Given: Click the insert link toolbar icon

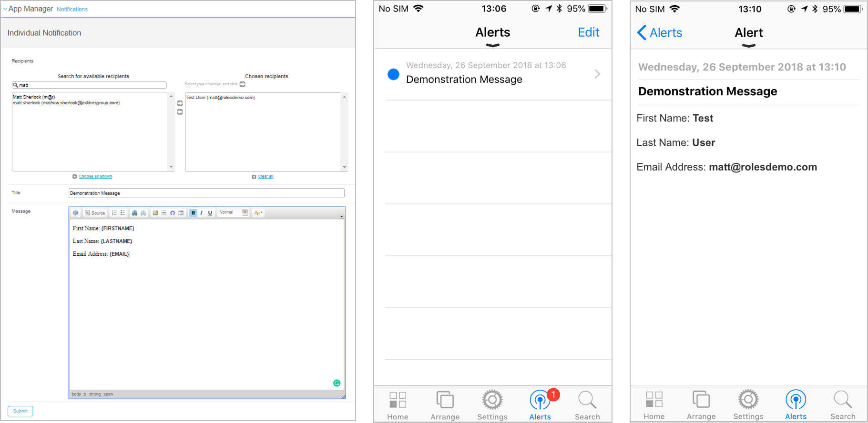Looking at the screenshot, I should click(135, 213).
